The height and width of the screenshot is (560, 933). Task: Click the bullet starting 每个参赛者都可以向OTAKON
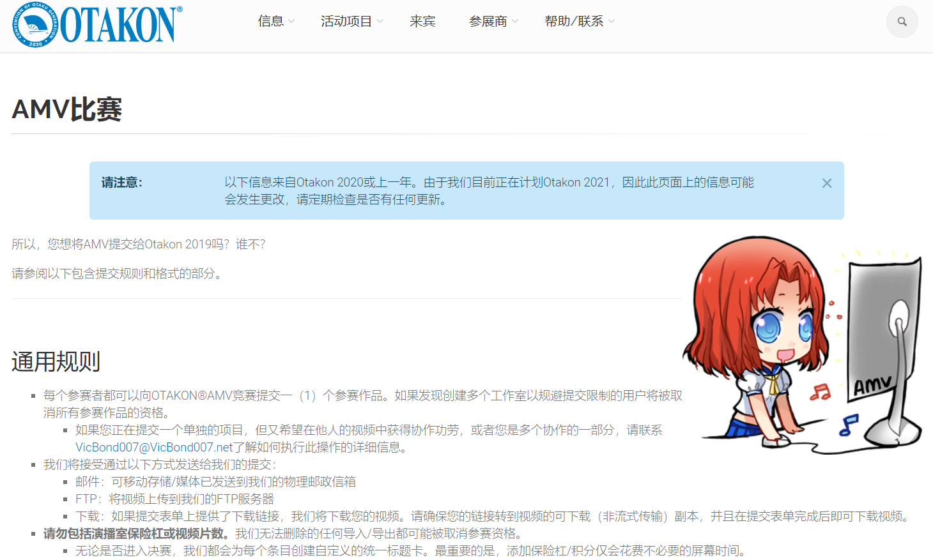[x=363, y=404]
